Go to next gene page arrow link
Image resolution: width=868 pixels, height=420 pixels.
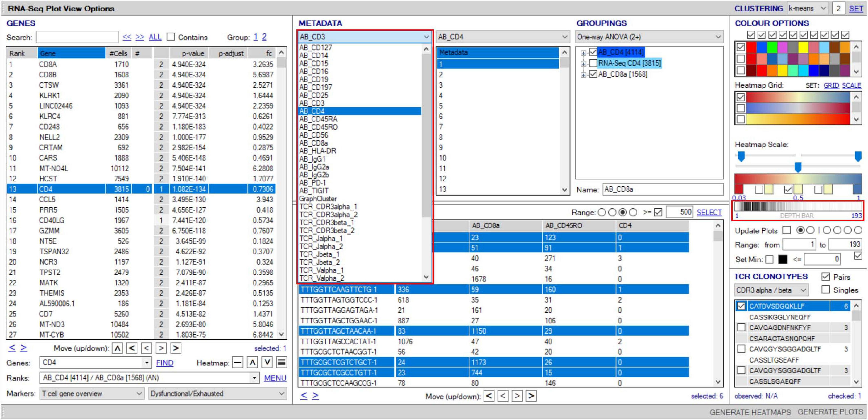(x=24, y=348)
